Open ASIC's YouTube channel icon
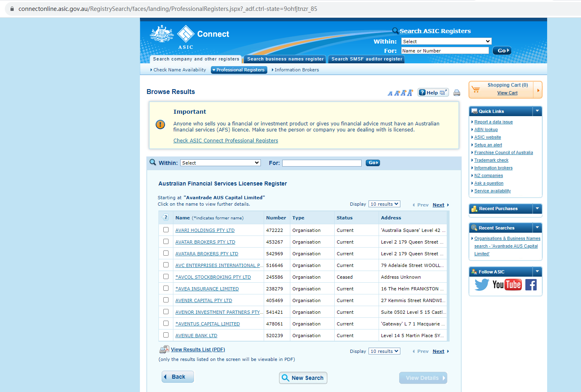 (x=507, y=285)
